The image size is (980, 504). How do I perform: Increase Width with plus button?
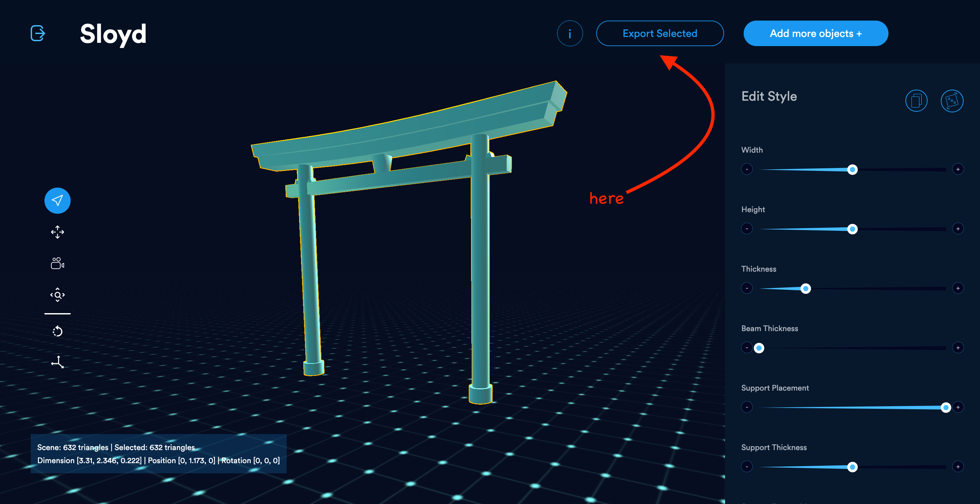click(x=958, y=169)
